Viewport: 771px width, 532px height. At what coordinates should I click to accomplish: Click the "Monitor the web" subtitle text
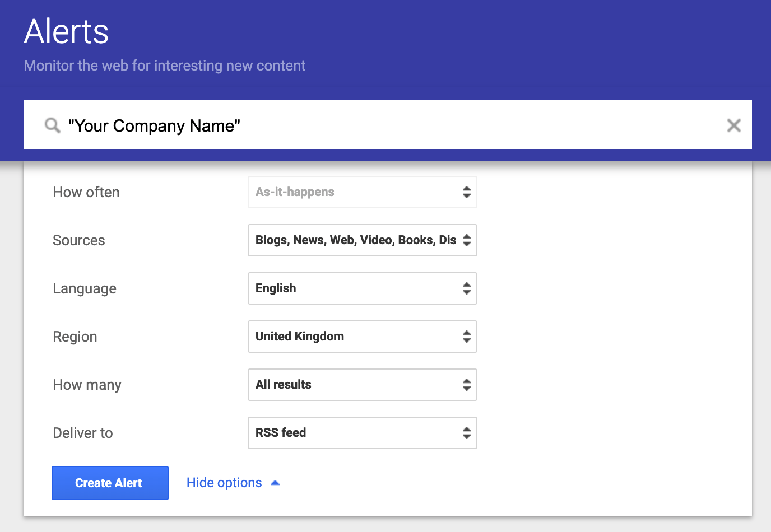(x=165, y=66)
